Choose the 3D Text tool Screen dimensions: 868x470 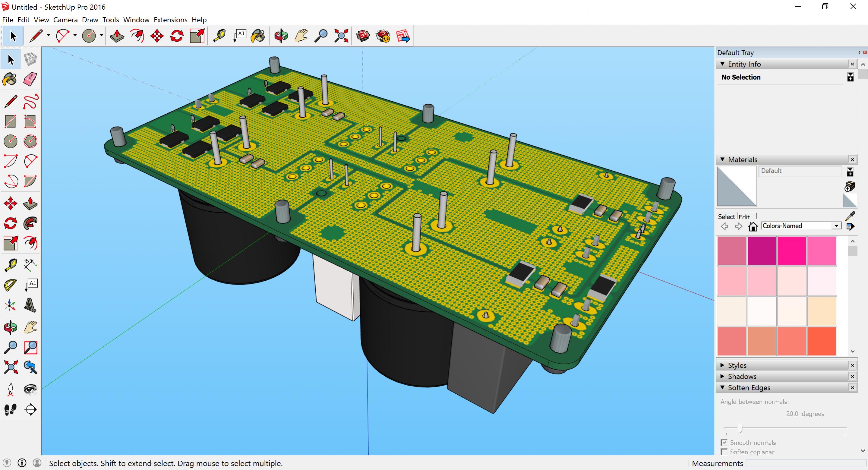30,305
